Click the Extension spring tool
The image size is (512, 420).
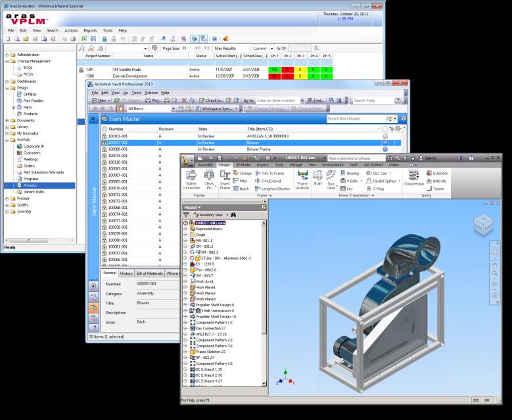437,173
